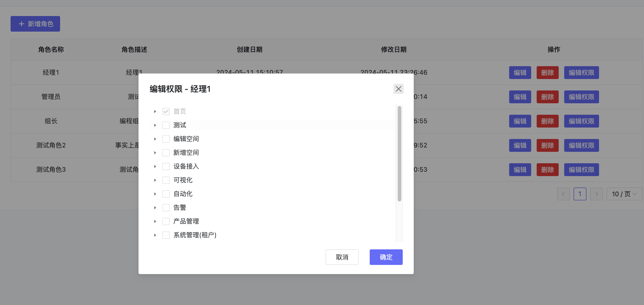The image size is (644, 305).
Task: Delete the 组长 role
Action: pyautogui.click(x=547, y=121)
